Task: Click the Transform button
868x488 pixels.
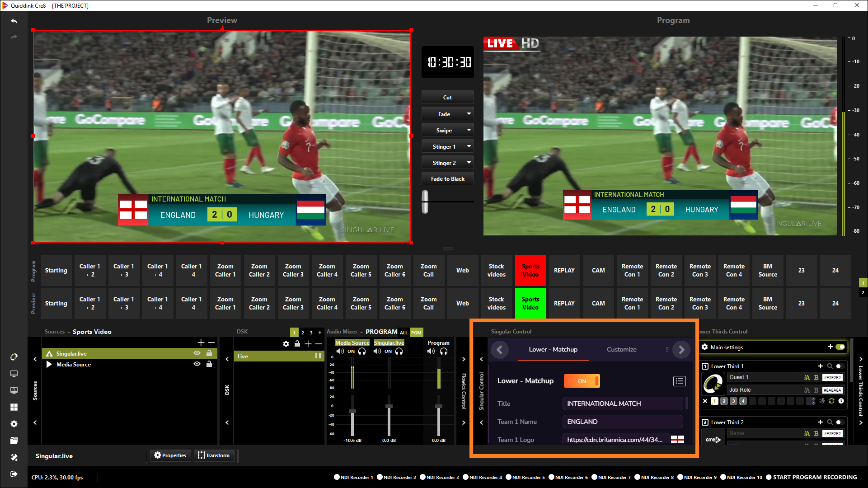Action: point(214,455)
